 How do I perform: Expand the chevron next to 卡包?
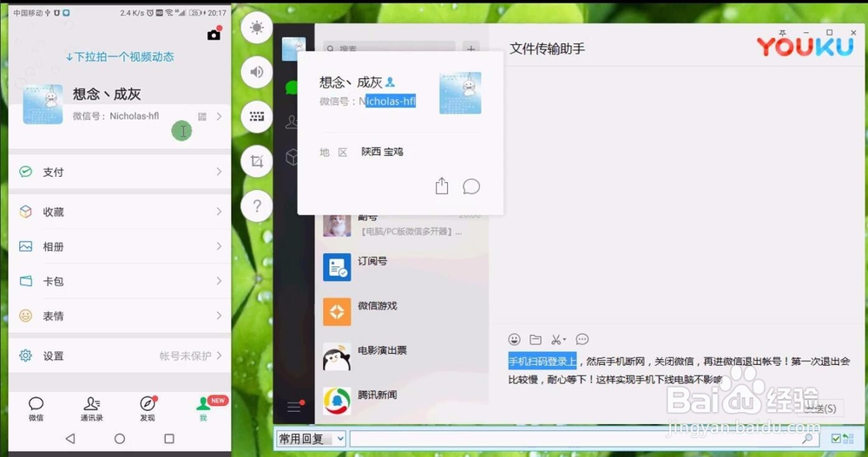(220, 281)
